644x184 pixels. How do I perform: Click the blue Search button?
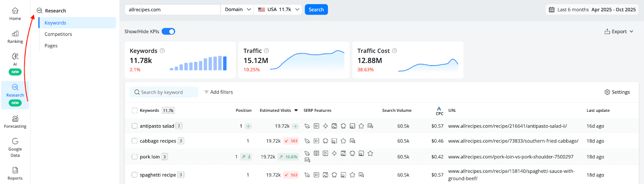316,10
